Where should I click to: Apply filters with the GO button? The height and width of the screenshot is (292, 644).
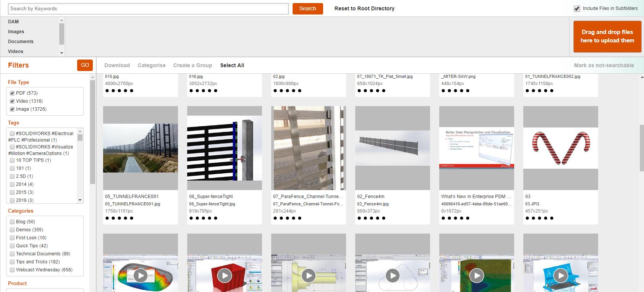(85, 65)
